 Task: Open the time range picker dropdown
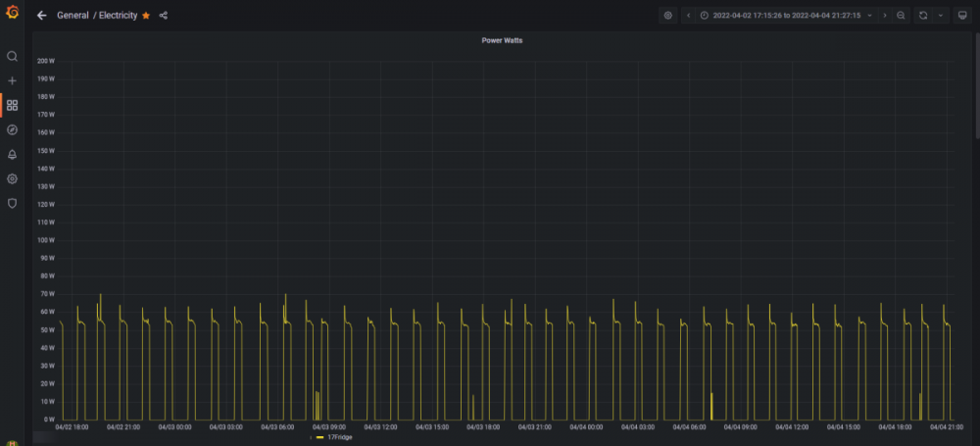786,16
